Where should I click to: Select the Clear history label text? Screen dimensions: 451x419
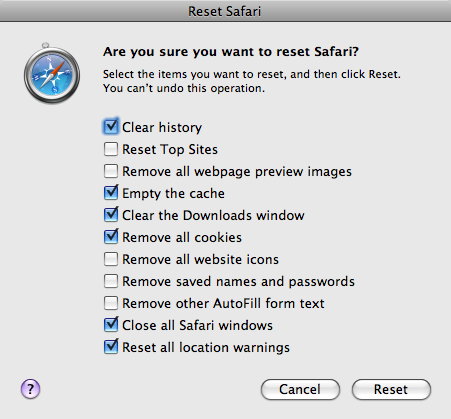click(x=162, y=127)
